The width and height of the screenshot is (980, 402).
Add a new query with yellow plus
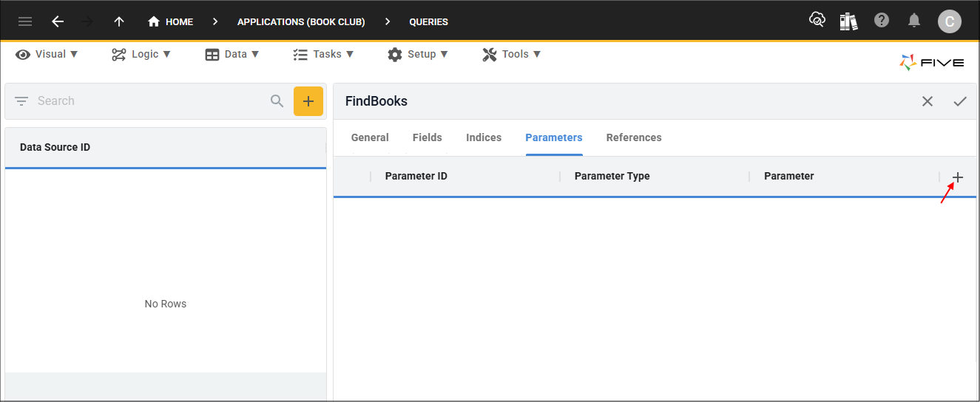coord(308,101)
